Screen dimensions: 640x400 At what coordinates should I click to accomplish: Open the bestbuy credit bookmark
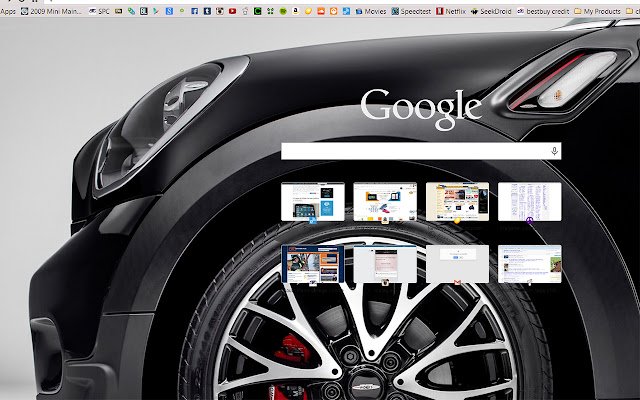542,11
